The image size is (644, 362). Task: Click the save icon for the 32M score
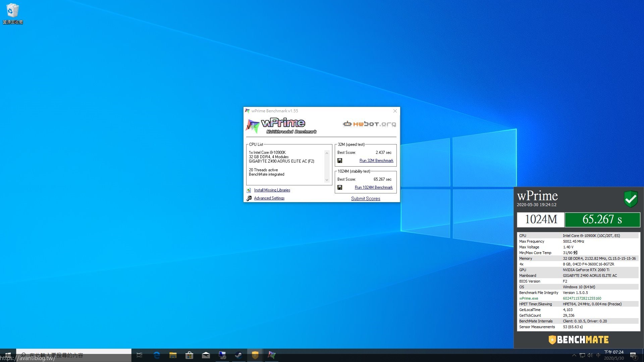pos(340,161)
